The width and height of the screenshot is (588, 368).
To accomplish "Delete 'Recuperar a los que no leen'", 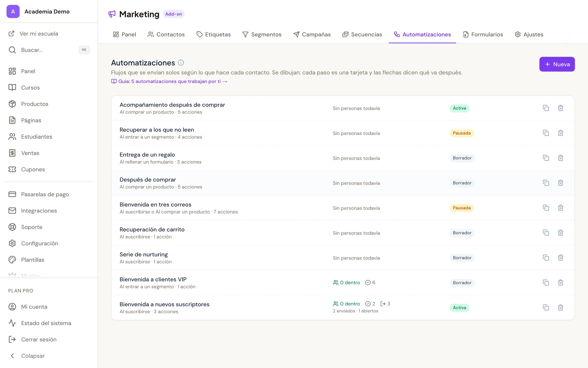I will click(560, 133).
